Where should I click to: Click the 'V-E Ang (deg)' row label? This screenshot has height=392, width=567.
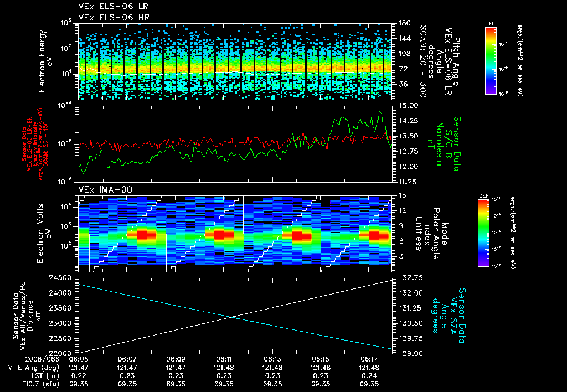[x=34, y=368]
